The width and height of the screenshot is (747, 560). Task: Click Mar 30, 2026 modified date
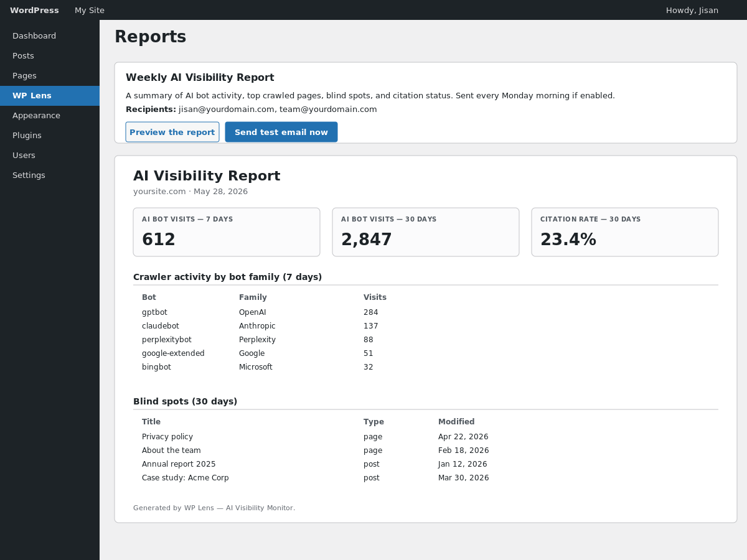pos(464,478)
